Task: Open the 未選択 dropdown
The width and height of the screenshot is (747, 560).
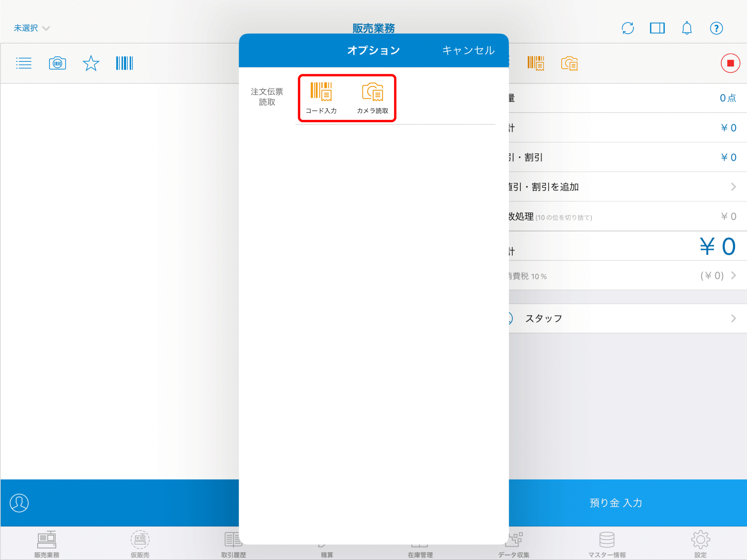Action: click(32, 28)
